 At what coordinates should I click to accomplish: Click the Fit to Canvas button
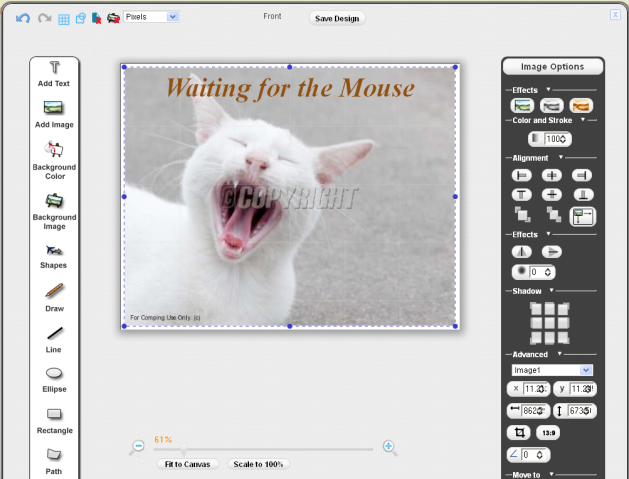[x=189, y=464]
